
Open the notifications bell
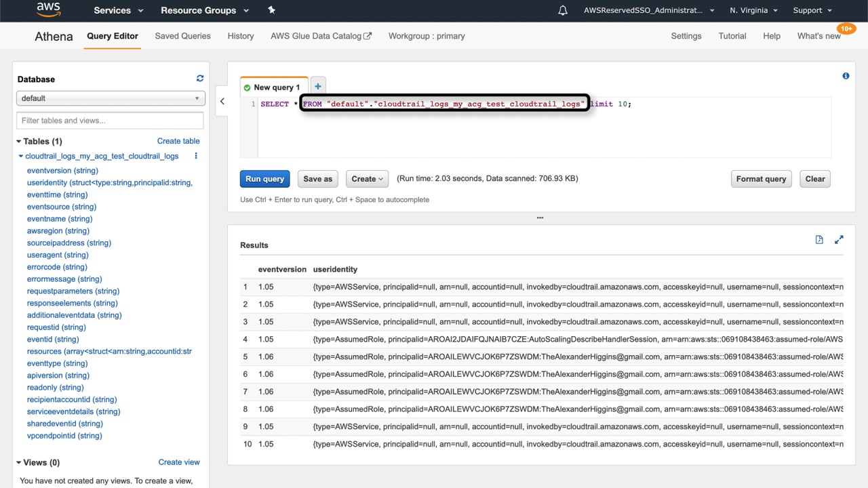click(563, 10)
